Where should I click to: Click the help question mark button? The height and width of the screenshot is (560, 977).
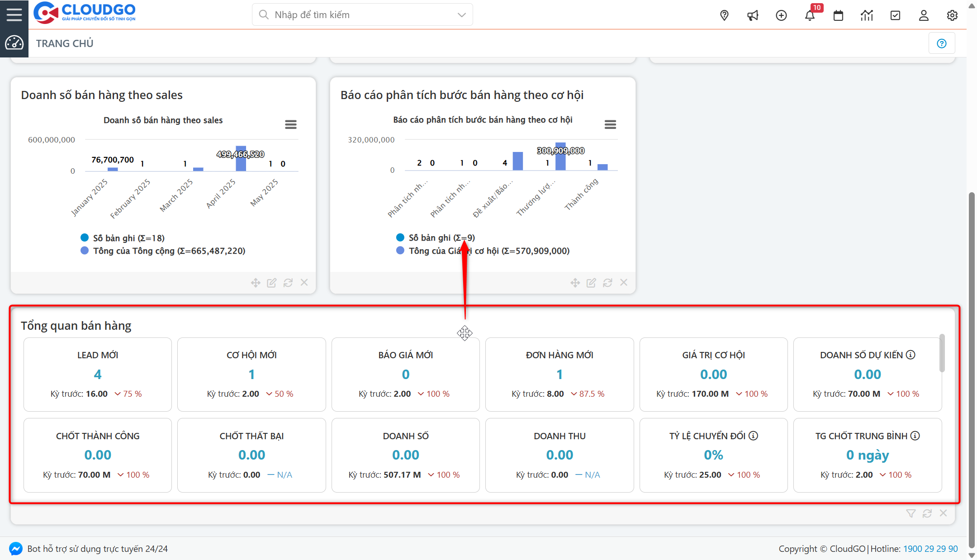(x=942, y=43)
